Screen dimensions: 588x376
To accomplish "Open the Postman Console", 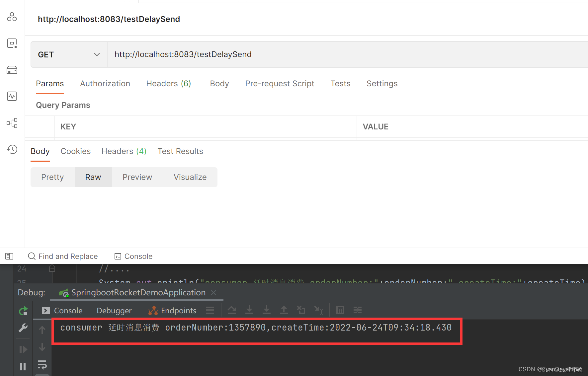I will (x=133, y=256).
